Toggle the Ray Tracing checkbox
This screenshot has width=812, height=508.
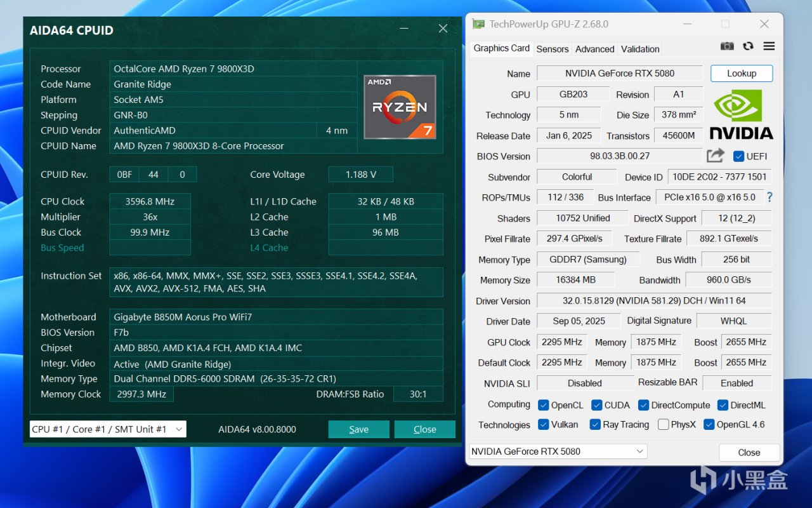(x=595, y=424)
